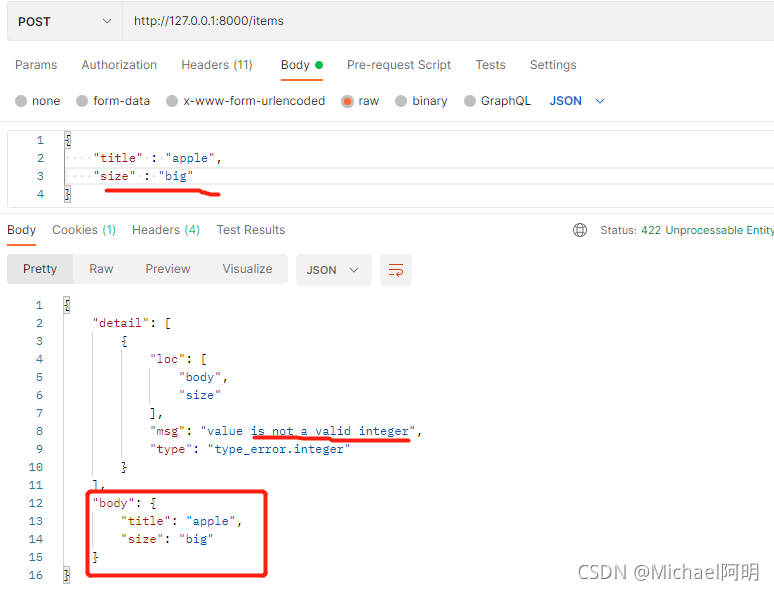Image resolution: width=774 pixels, height=590 pixels.
Task: Toggle the wrap lines icon
Action: (396, 270)
